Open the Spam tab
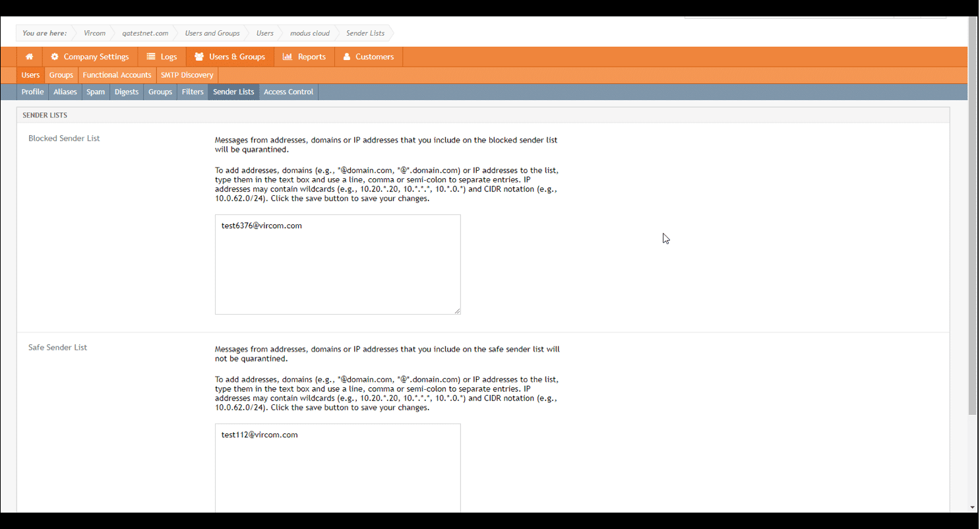The height and width of the screenshot is (529, 980). 96,92
